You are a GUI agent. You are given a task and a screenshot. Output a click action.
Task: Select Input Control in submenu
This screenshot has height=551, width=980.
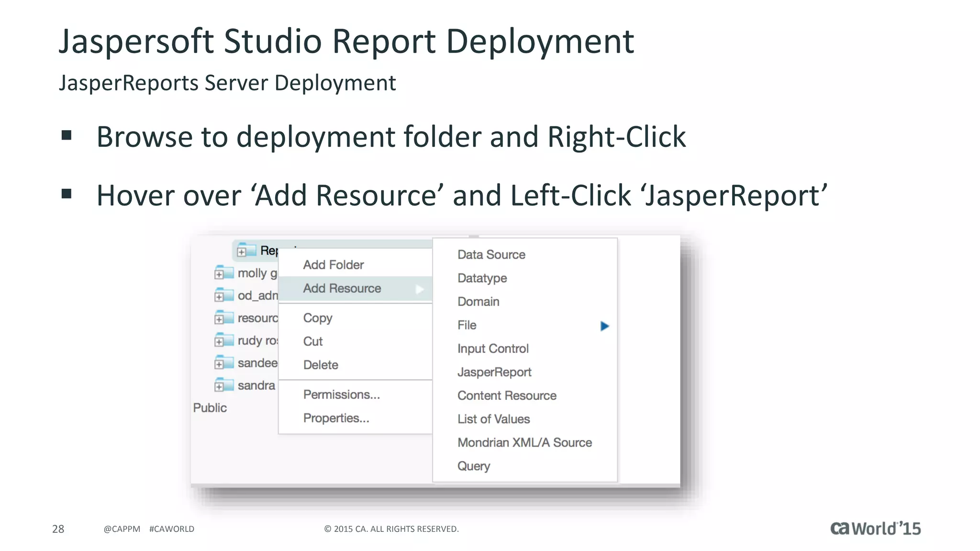click(493, 349)
